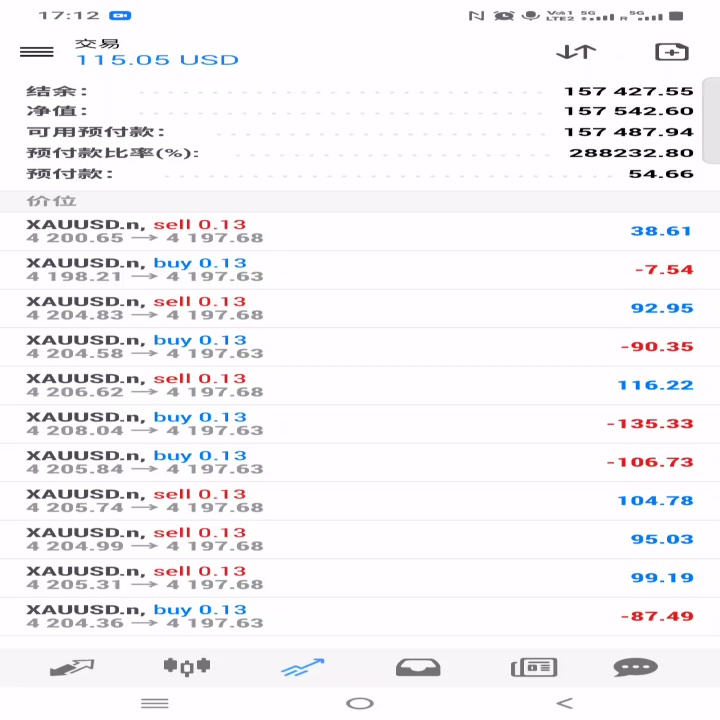This screenshot has width=720, height=720.
Task: Tap loss value -7.54
Action: 664,270
